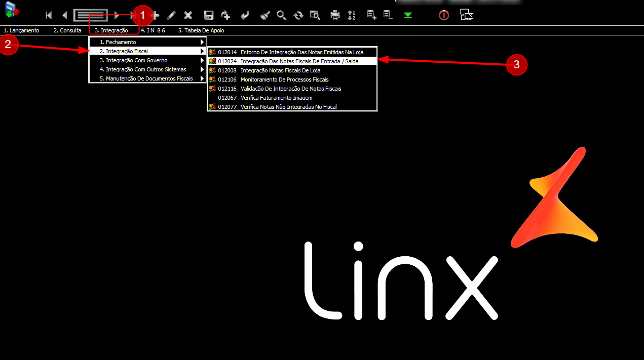
Task: Select 2. Integração Fiscal submenu entry
Action: click(x=147, y=51)
